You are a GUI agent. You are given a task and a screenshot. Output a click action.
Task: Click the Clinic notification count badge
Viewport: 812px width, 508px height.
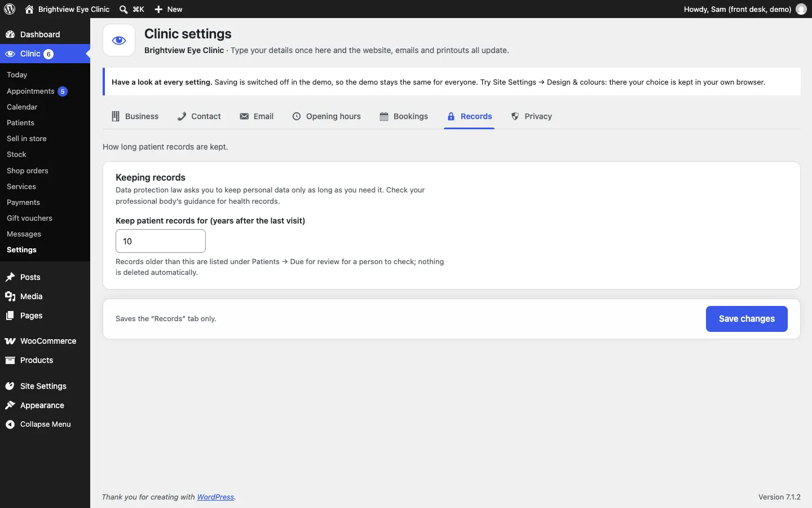[x=48, y=54]
